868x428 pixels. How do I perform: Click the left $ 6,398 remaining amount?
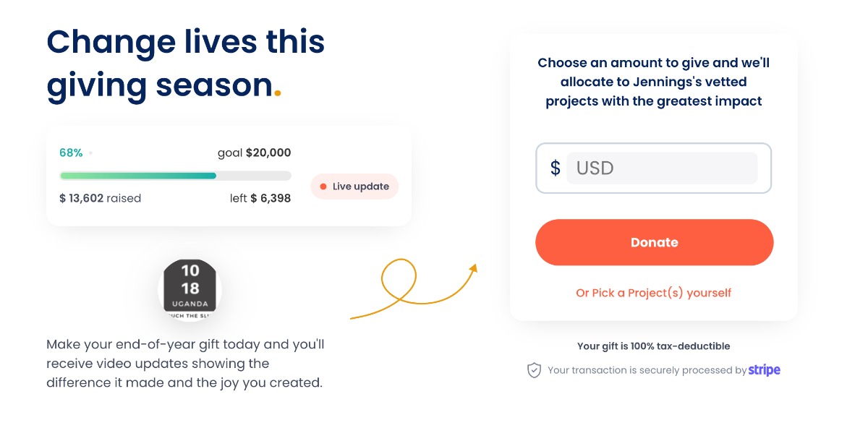(x=260, y=198)
